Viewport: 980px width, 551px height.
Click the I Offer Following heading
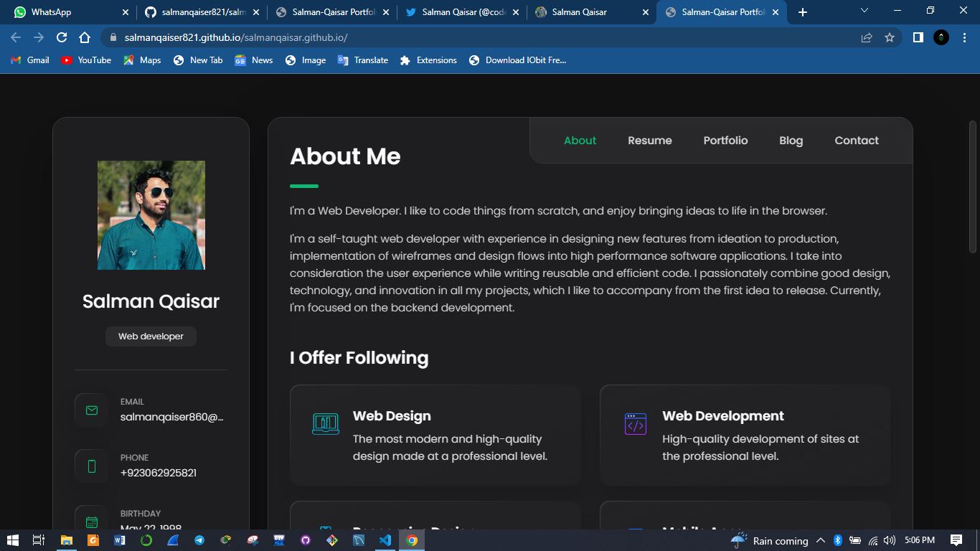tap(359, 357)
